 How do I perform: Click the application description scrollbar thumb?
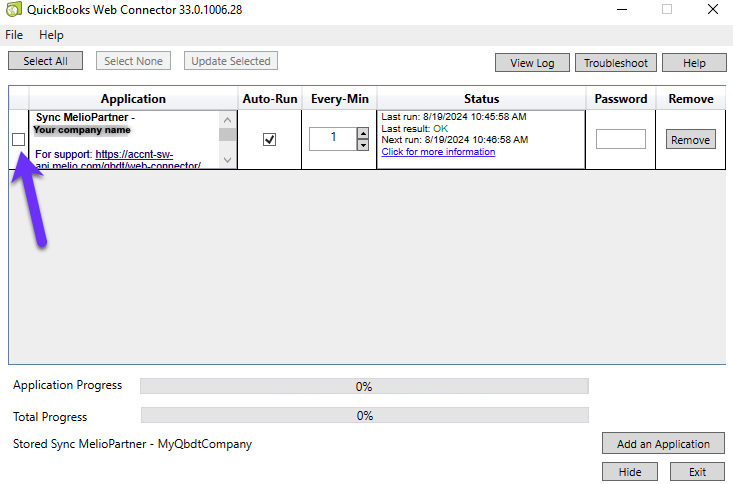227,135
